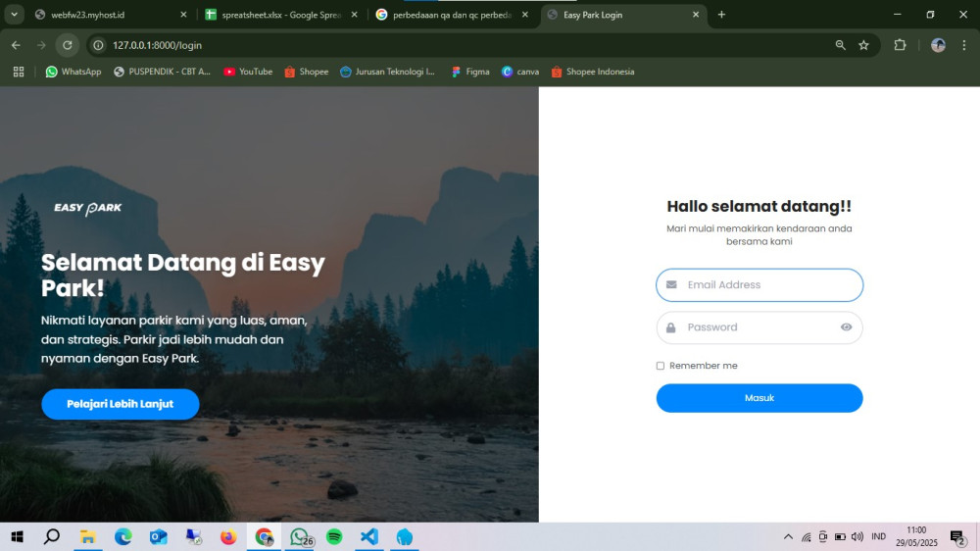Open battery status tray icon

point(840,536)
